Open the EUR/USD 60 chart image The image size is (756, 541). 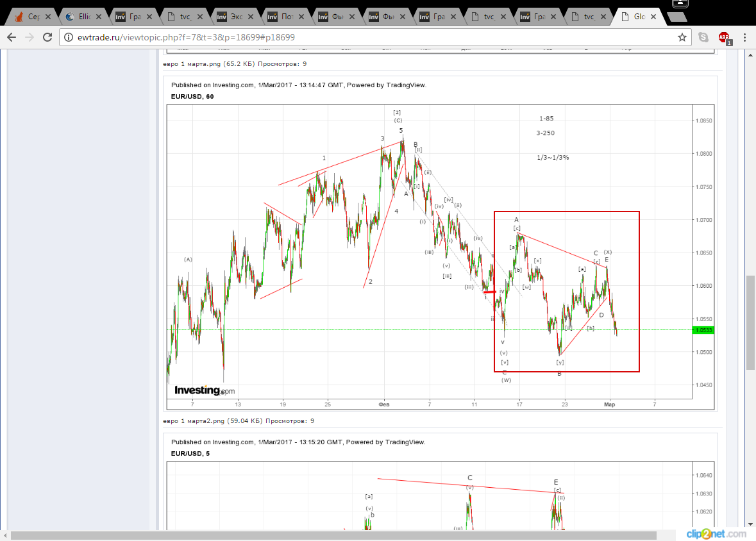pyautogui.click(x=440, y=244)
